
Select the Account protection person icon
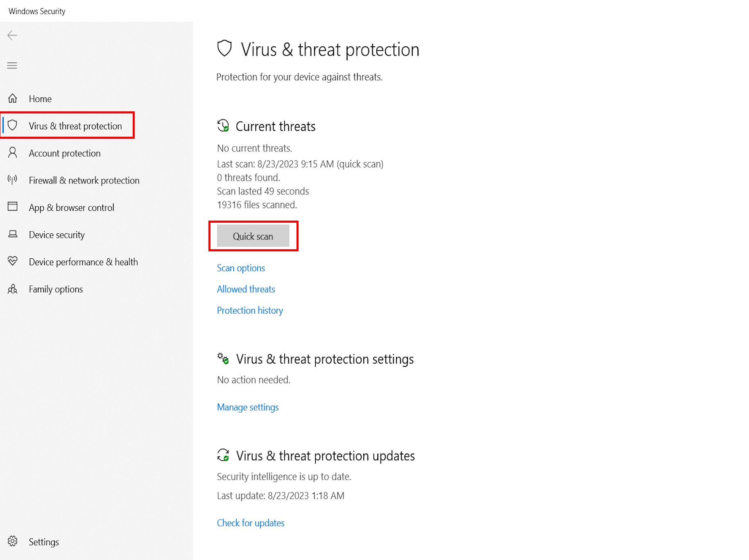(x=13, y=153)
